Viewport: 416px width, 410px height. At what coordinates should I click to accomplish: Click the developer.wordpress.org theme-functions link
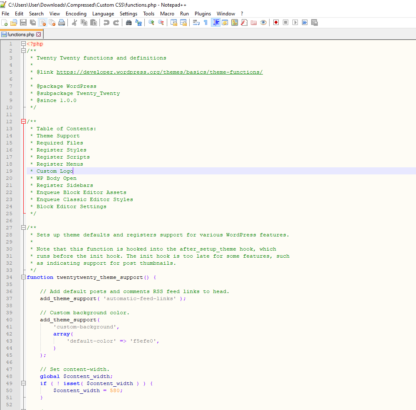(x=160, y=72)
